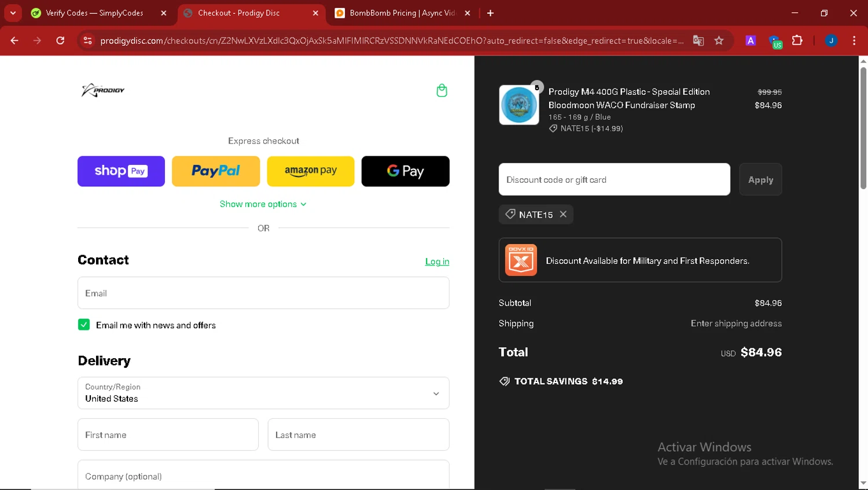Open the tab search dropdown arrow

(x=13, y=13)
